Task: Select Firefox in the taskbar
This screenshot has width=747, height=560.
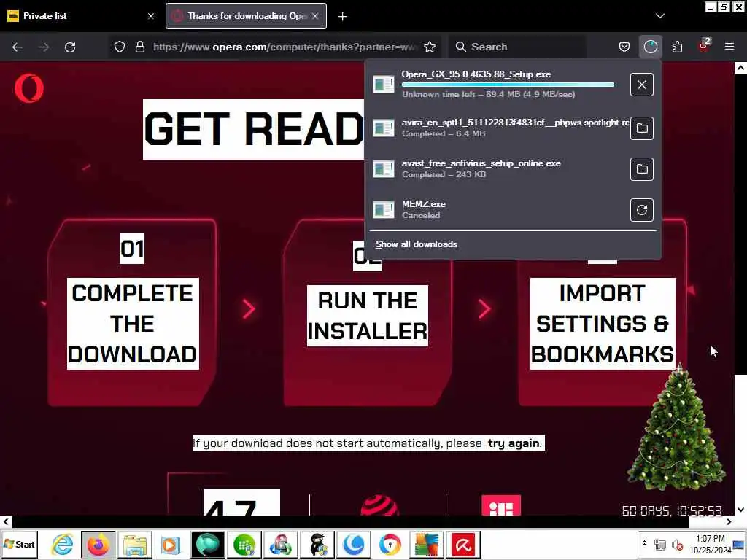Action: (x=98, y=544)
